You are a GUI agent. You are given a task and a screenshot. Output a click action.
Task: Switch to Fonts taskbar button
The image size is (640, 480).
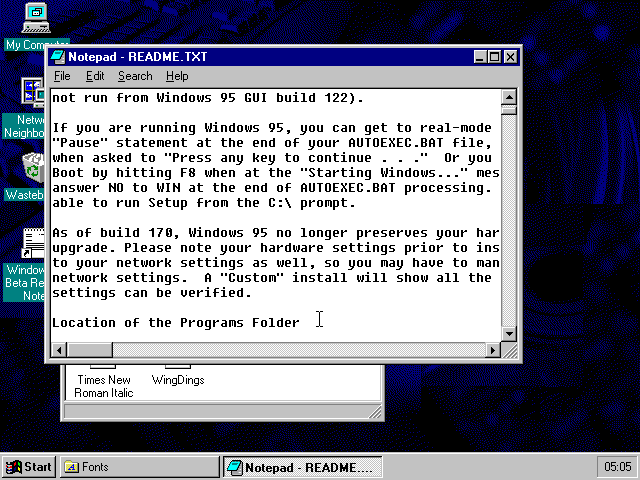140,467
